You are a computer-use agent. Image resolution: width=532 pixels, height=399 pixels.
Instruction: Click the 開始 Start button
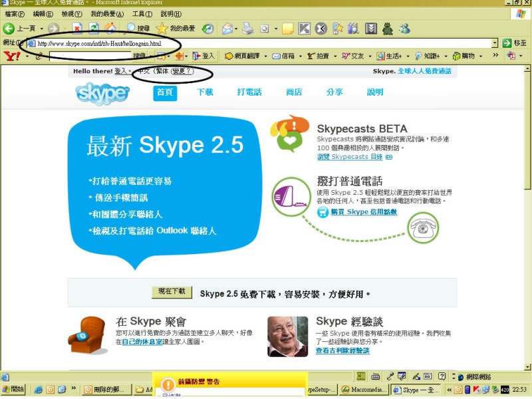click(x=13, y=390)
